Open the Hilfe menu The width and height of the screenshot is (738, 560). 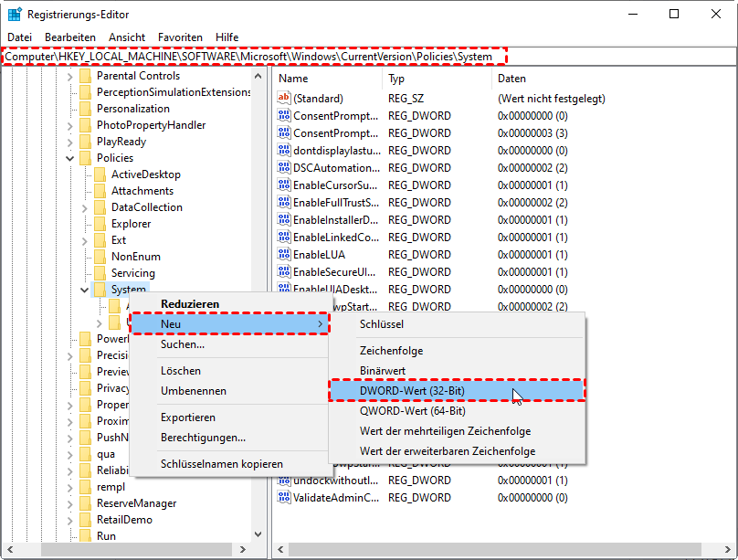tap(227, 37)
